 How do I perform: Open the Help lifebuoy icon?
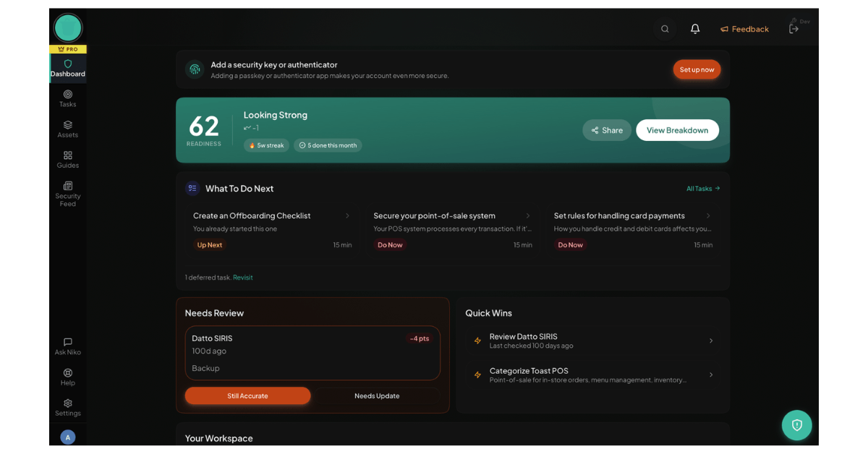(68, 373)
